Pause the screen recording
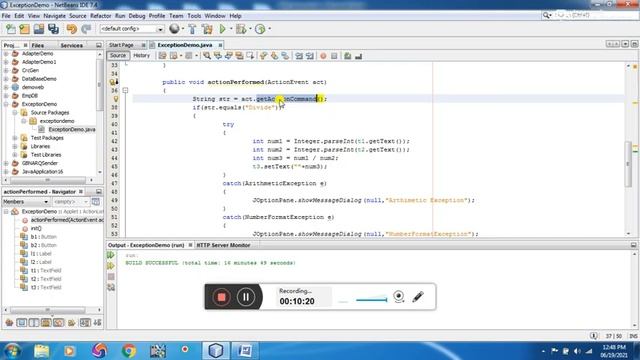This screenshot has height=360, width=640. (246, 297)
